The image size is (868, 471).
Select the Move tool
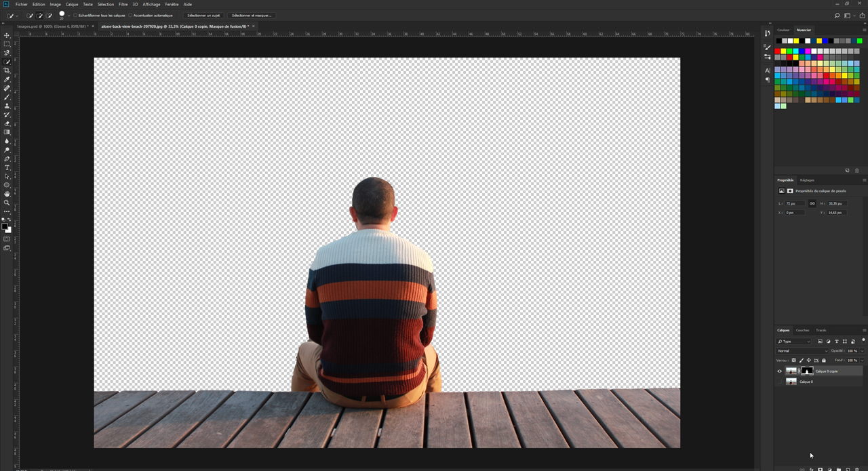pyautogui.click(x=7, y=35)
